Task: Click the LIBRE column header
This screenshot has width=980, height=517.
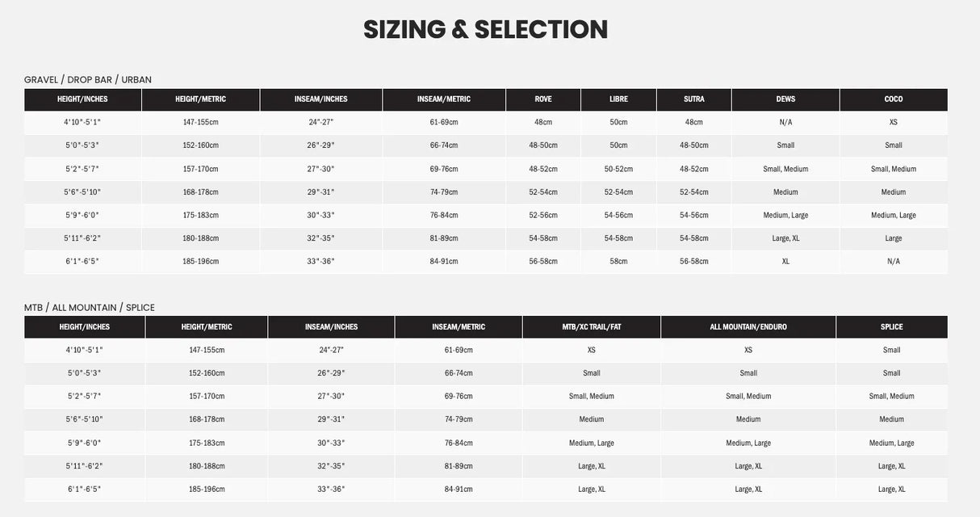Action: coord(618,99)
